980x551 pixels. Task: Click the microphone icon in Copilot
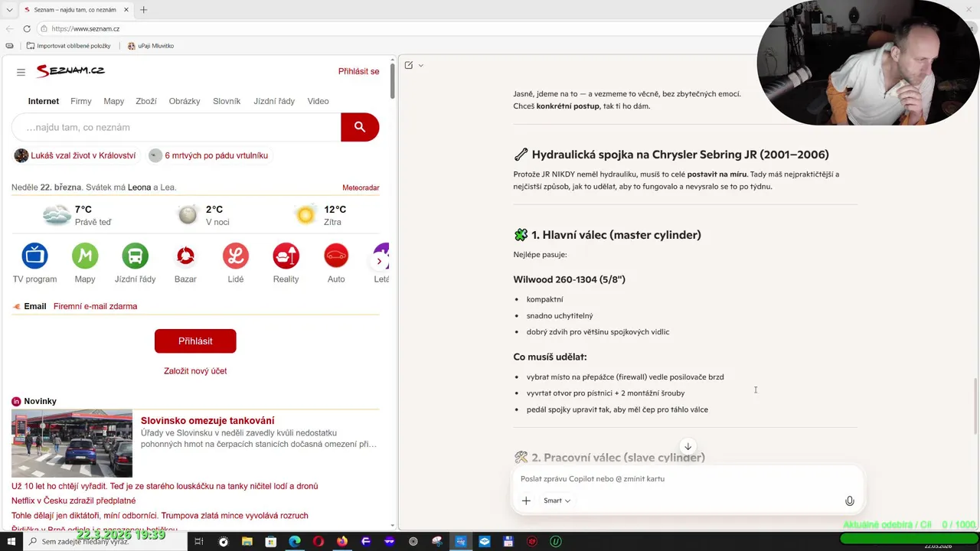click(849, 500)
